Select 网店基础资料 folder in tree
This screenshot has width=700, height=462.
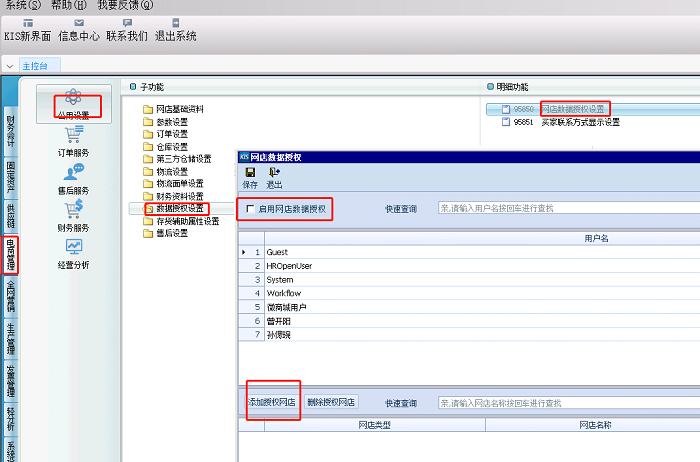coord(180,109)
